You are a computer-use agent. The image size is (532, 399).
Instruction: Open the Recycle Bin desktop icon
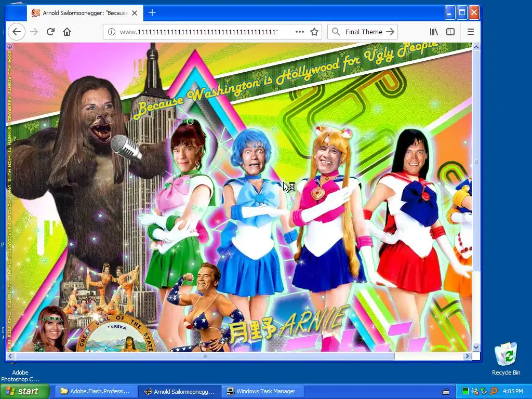(x=506, y=359)
